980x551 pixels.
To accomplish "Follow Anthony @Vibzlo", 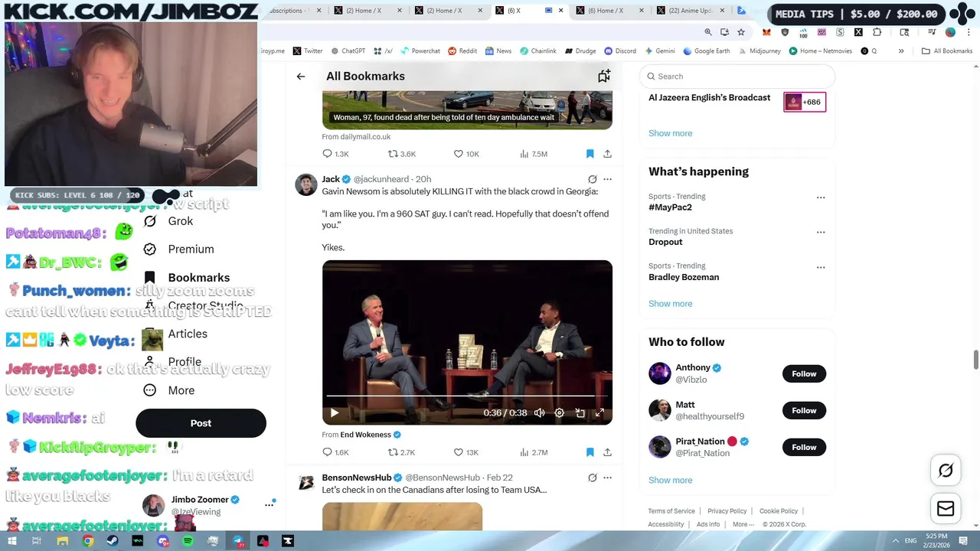I will click(804, 373).
